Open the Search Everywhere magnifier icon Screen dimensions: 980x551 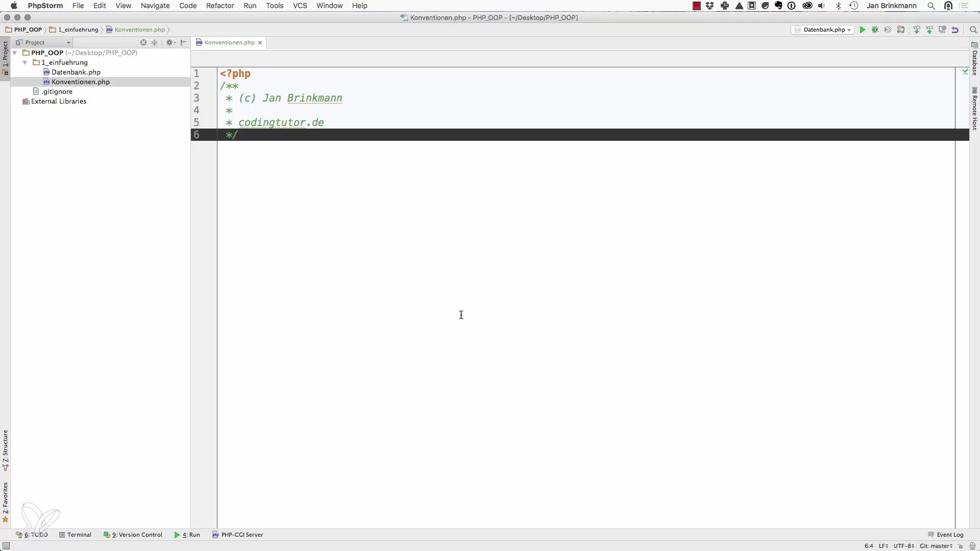(x=973, y=30)
